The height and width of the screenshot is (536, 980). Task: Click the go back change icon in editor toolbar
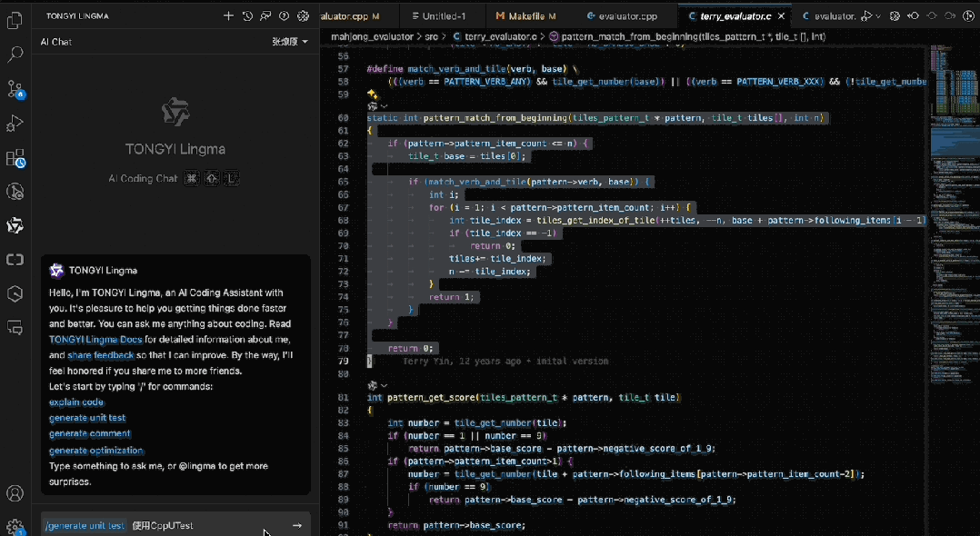point(913,16)
